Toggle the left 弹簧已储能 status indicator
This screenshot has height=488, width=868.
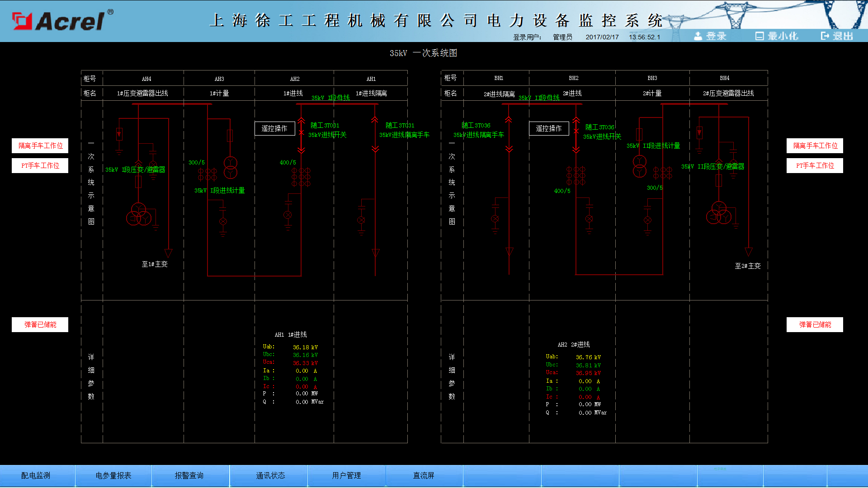(40, 324)
